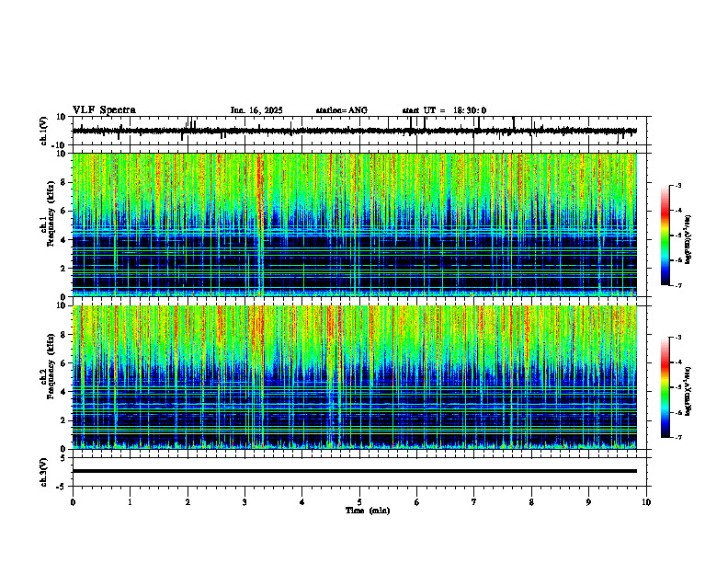Click the ch.2 colorbar log(PSD) label
The image size is (728, 563).
[x=688, y=392]
